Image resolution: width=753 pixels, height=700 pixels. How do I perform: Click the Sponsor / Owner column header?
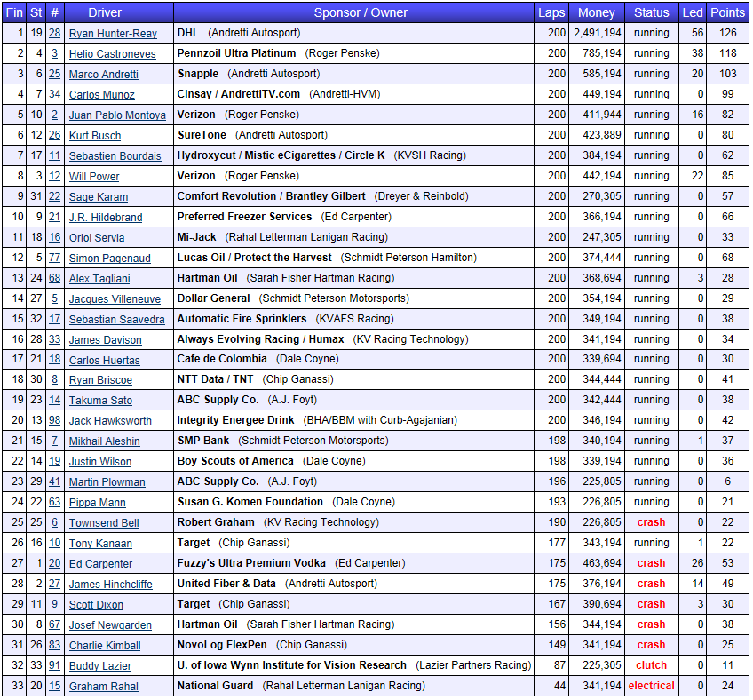354,12
